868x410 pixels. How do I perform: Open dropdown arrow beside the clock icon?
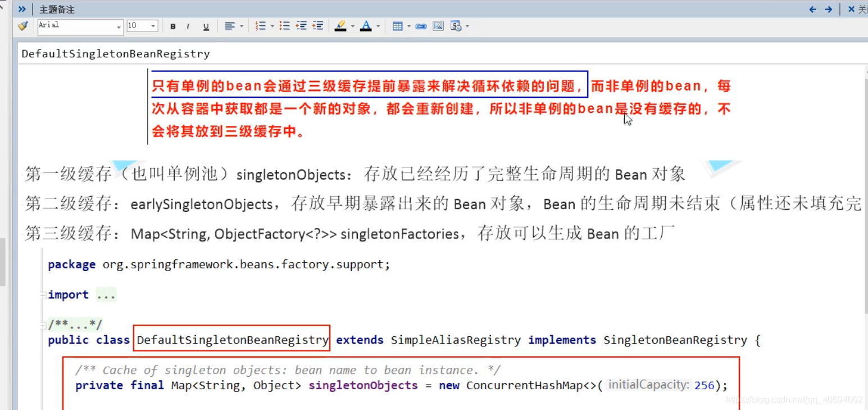tap(467, 26)
